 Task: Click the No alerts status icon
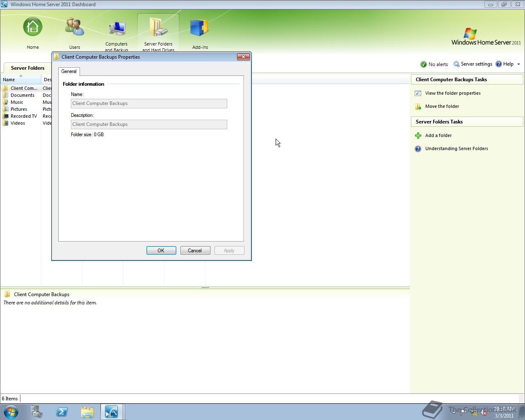(424, 64)
